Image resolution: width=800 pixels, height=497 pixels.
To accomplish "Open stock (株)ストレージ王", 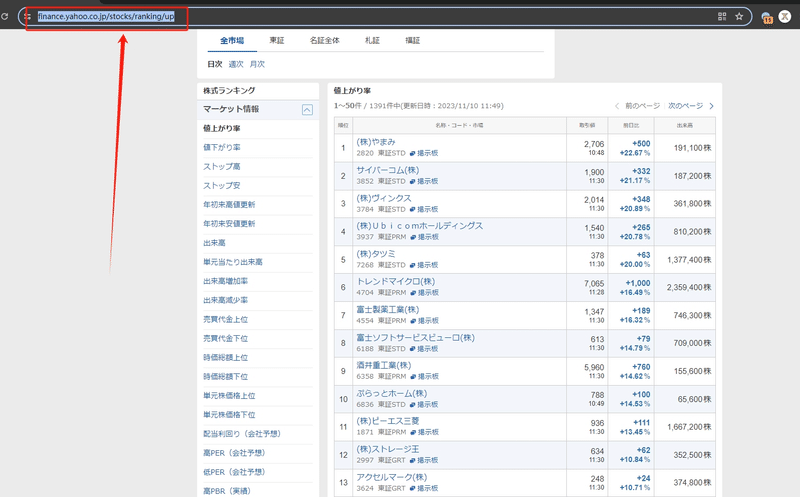I will [x=388, y=449].
